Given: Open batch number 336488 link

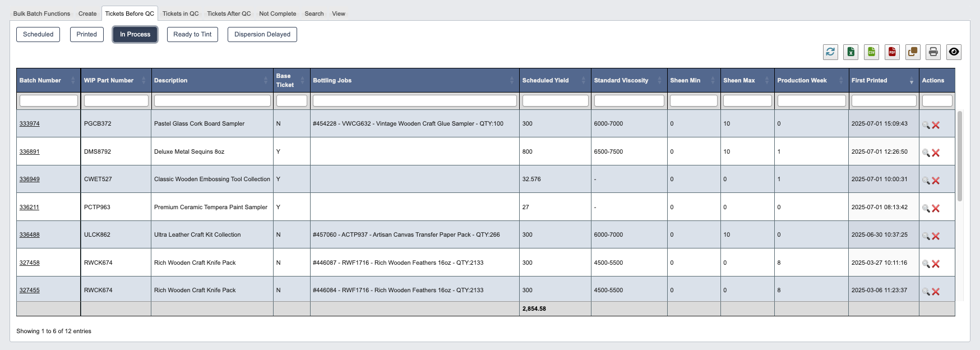Looking at the screenshot, I should (x=30, y=234).
